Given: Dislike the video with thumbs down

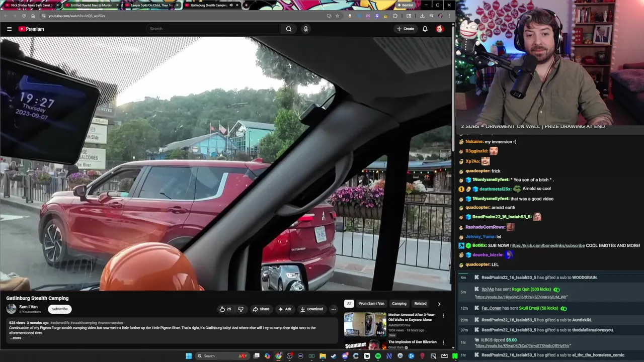Looking at the screenshot, I should tap(240, 309).
